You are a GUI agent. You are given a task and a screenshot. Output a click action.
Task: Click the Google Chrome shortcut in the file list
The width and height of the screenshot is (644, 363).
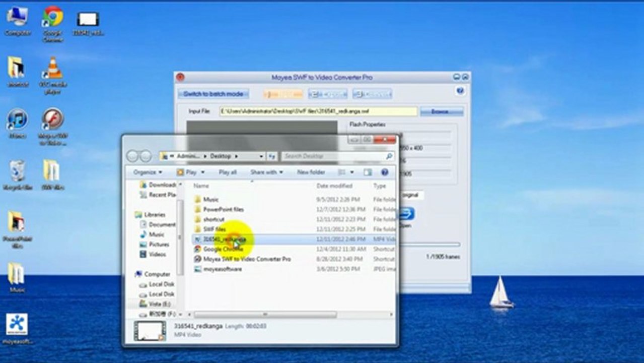(223, 249)
